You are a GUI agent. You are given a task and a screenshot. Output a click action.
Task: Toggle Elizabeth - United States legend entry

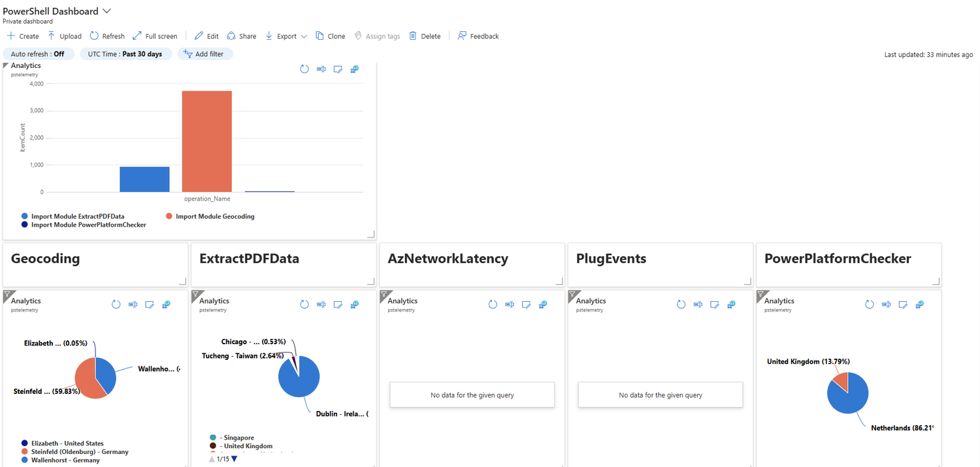point(63,443)
